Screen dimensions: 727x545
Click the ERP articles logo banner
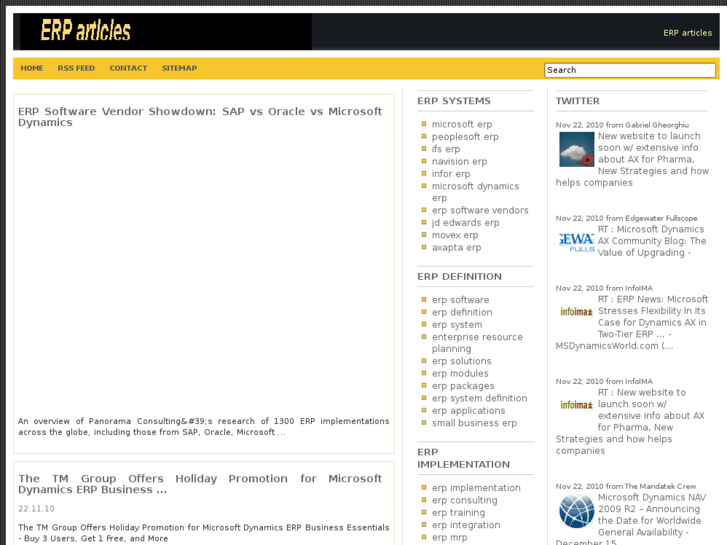166,31
